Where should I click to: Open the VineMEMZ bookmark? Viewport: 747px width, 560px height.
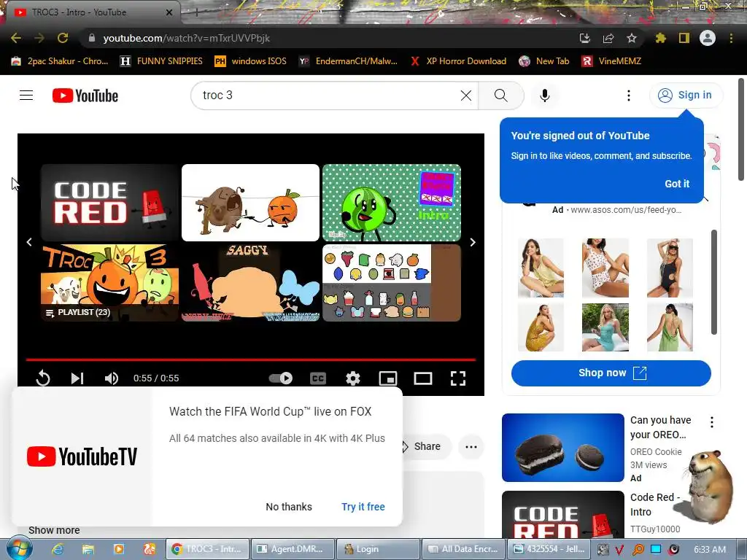tap(612, 61)
